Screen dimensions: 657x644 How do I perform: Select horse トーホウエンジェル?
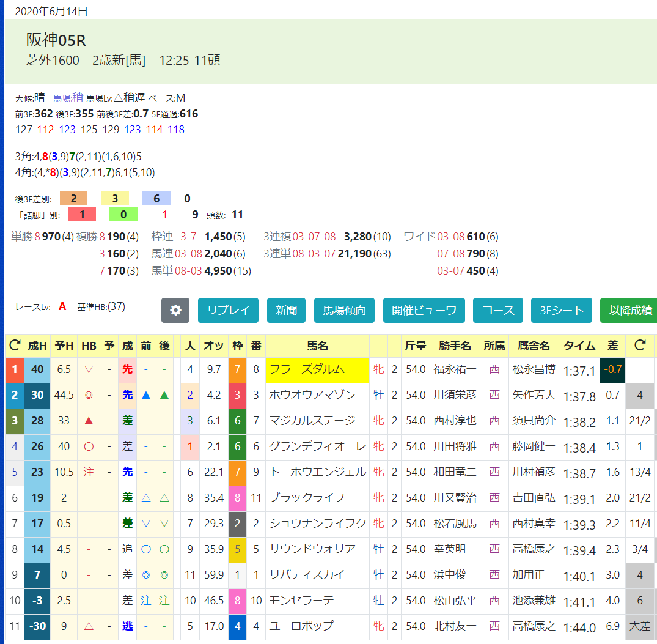coord(317,472)
